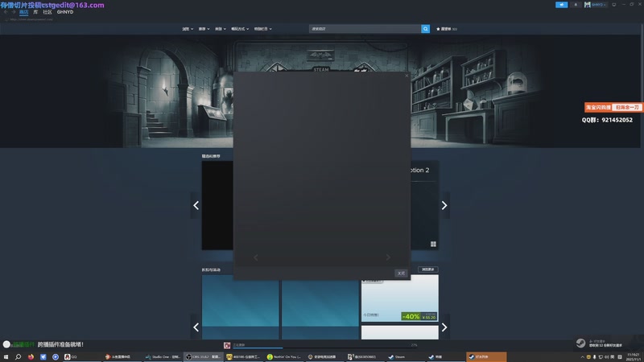
Task: Open the 愿望单 wishlist link
Action: (x=447, y=29)
